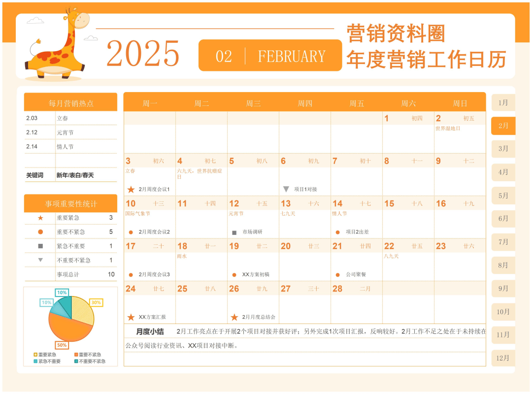This screenshot has height=394, width=532.
Task: Click the 2025 year heading
Action: click(143, 54)
